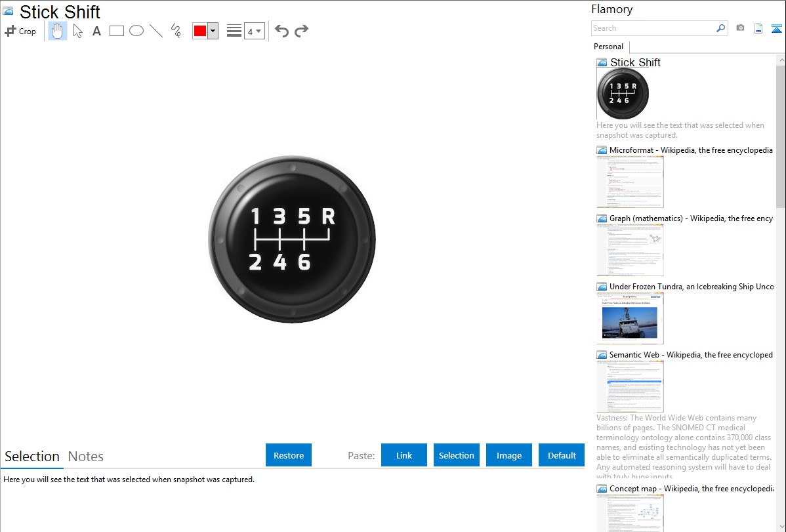Click the Vastness description text under Semantic Web
This screenshot has width=786, height=532.
[684, 447]
